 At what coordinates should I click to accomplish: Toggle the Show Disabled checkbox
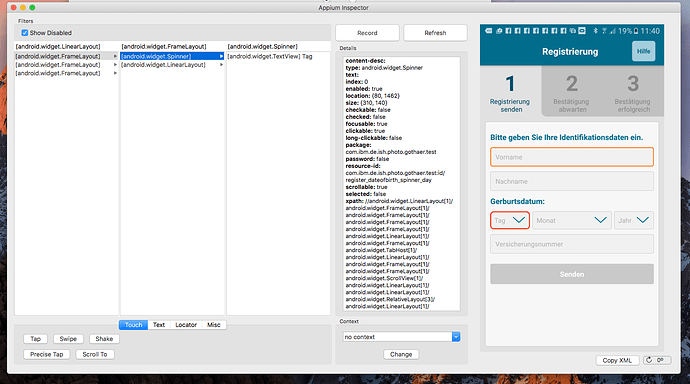point(25,33)
